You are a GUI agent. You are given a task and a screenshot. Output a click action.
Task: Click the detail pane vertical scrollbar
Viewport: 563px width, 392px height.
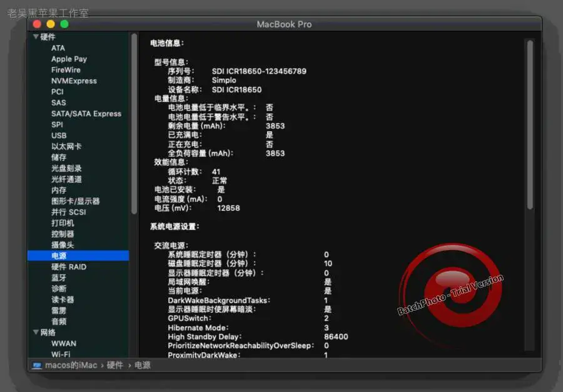[x=530, y=124]
